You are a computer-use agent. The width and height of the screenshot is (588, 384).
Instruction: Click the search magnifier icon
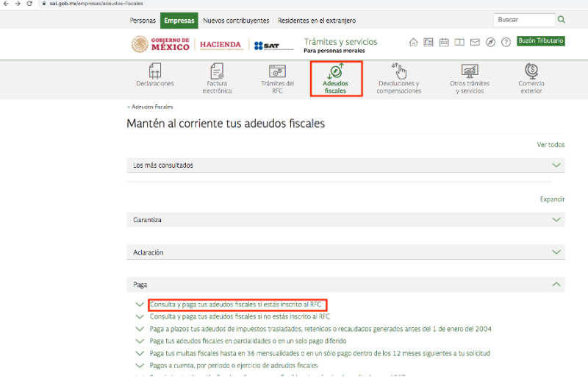561,20
